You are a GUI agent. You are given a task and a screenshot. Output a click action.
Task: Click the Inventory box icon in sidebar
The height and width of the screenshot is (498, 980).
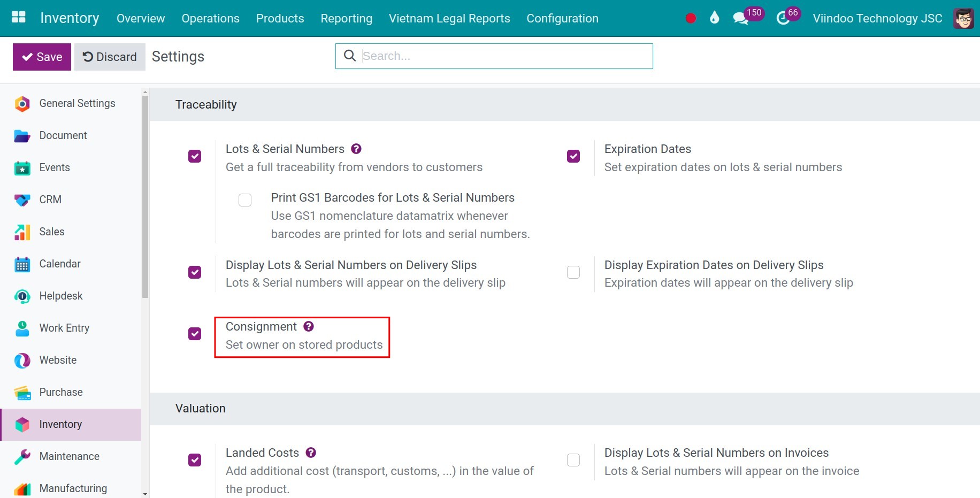(22, 425)
